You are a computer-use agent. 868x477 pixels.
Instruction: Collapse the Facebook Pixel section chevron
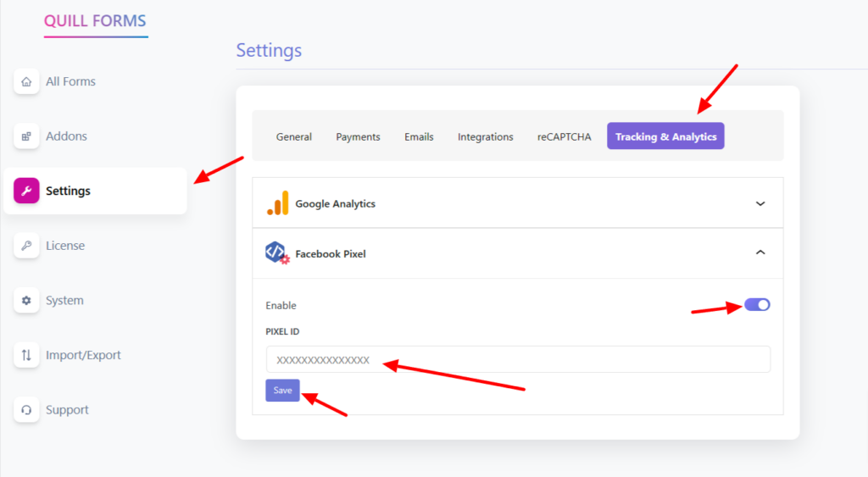tap(760, 252)
